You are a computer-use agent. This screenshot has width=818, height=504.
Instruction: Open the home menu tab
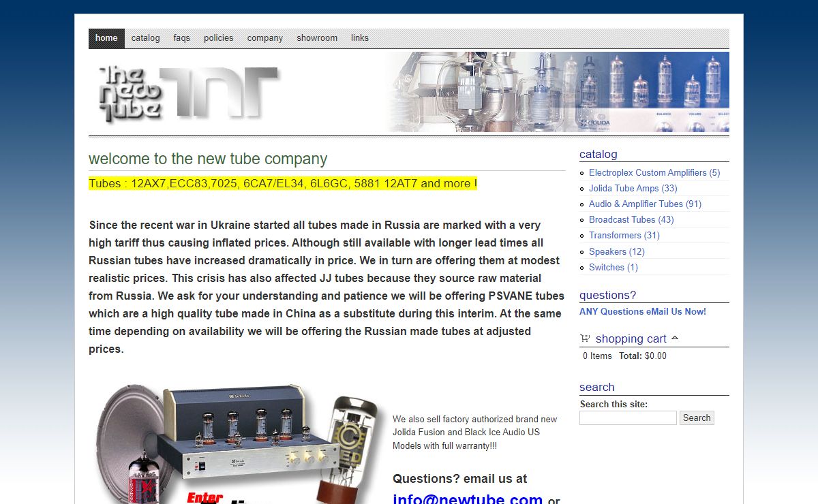[x=106, y=38]
